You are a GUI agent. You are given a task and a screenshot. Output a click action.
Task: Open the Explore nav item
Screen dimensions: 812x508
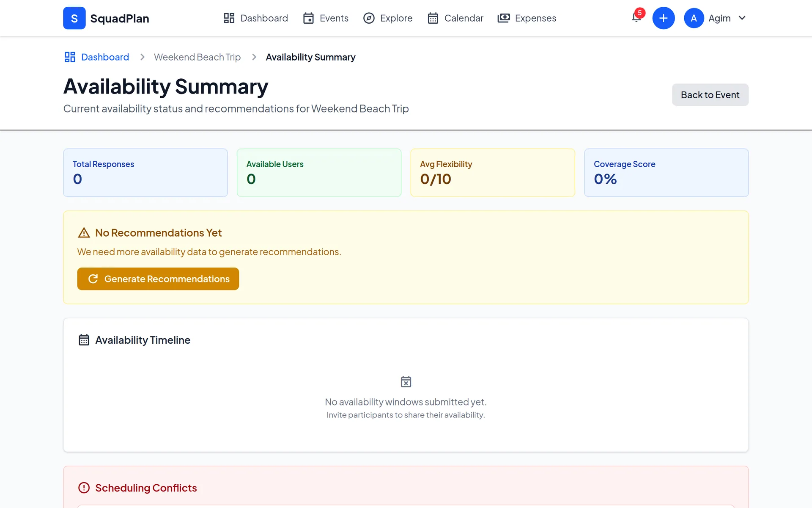click(x=388, y=18)
